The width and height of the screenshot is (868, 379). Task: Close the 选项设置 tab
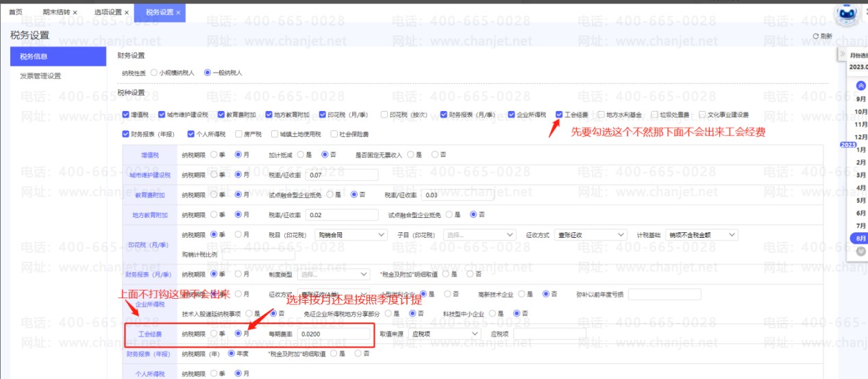126,13
